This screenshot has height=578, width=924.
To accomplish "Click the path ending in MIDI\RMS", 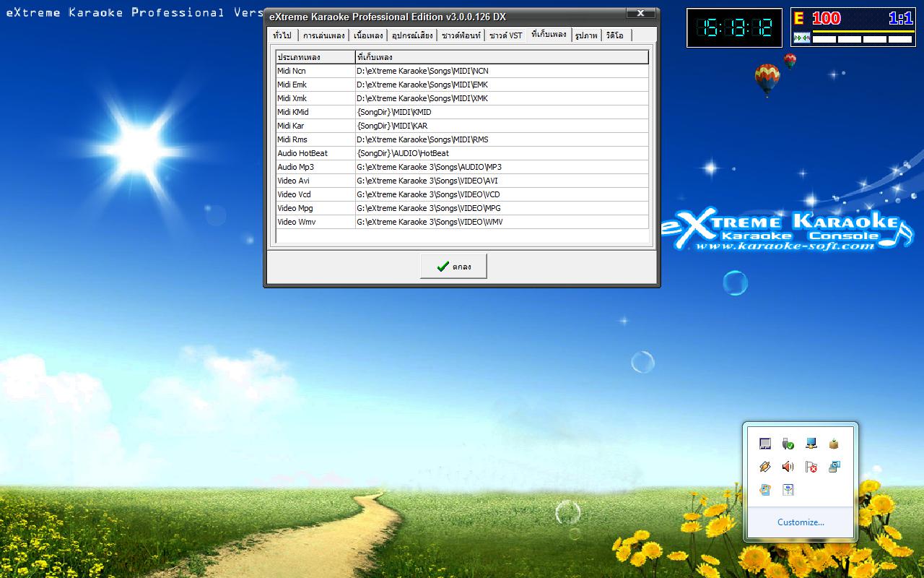I will pyautogui.click(x=502, y=139).
